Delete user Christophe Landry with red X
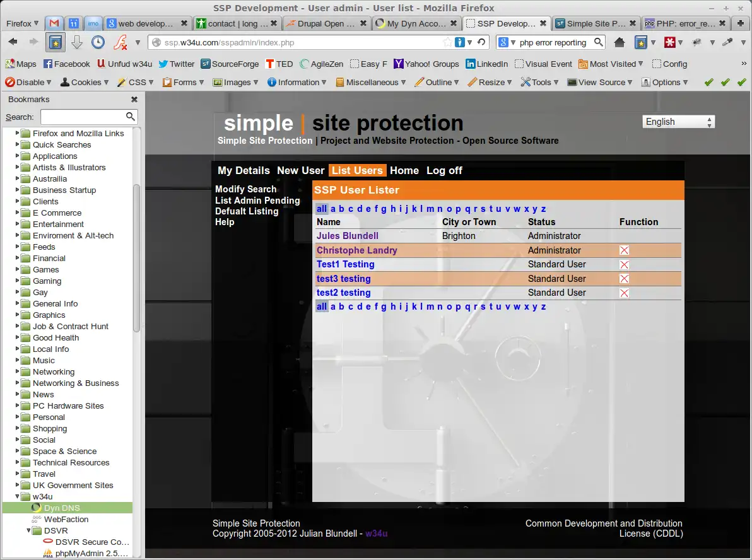The width and height of the screenshot is (752, 560). point(624,250)
